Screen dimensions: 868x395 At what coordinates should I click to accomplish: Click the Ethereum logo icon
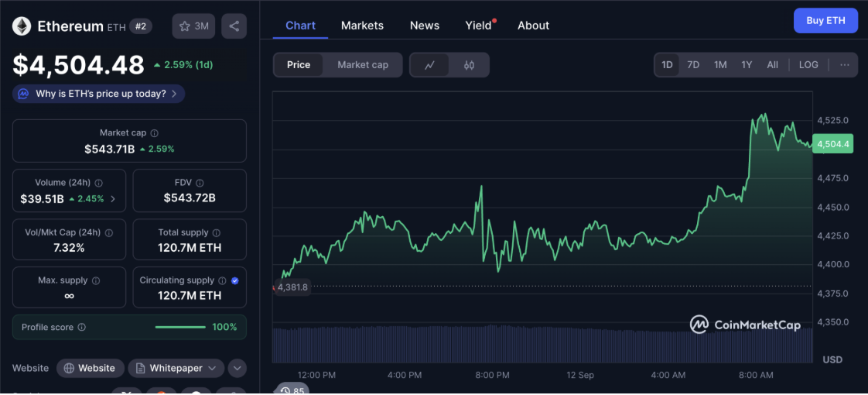(x=22, y=26)
